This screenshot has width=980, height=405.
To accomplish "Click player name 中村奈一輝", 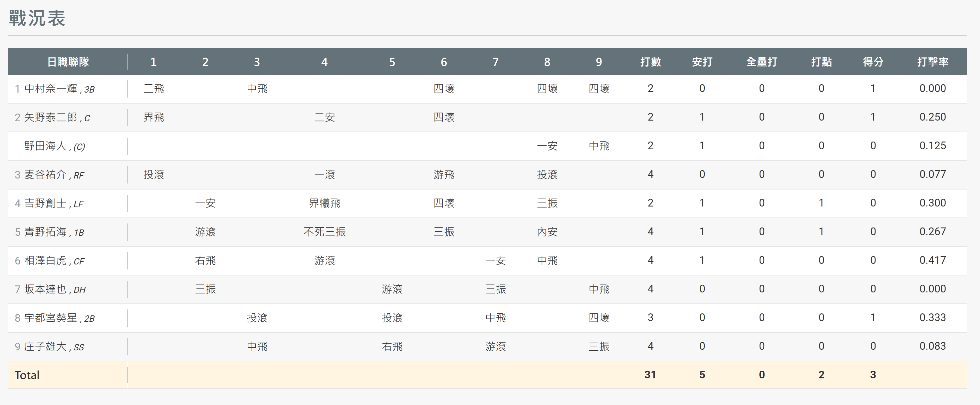I will [51, 89].
